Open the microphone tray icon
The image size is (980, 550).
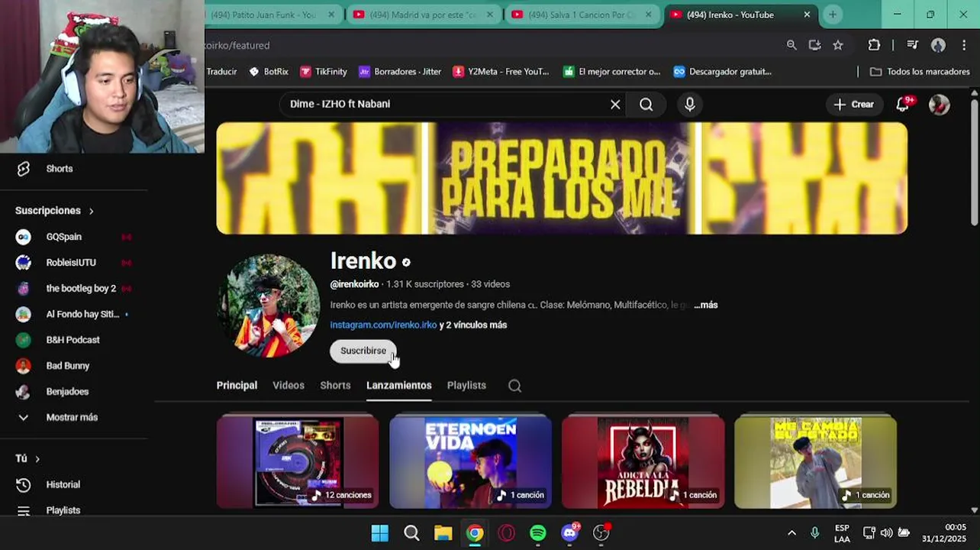(x=814, y=533)
